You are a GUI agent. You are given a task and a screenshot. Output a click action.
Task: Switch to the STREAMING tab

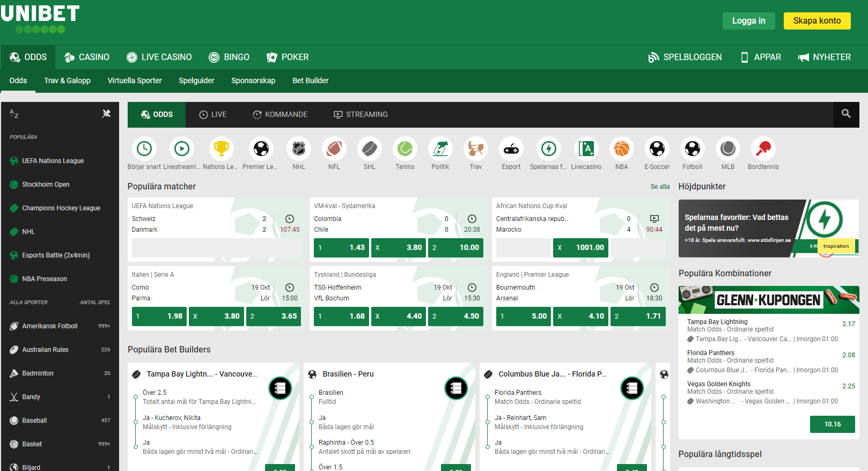[x=361, y=114]
